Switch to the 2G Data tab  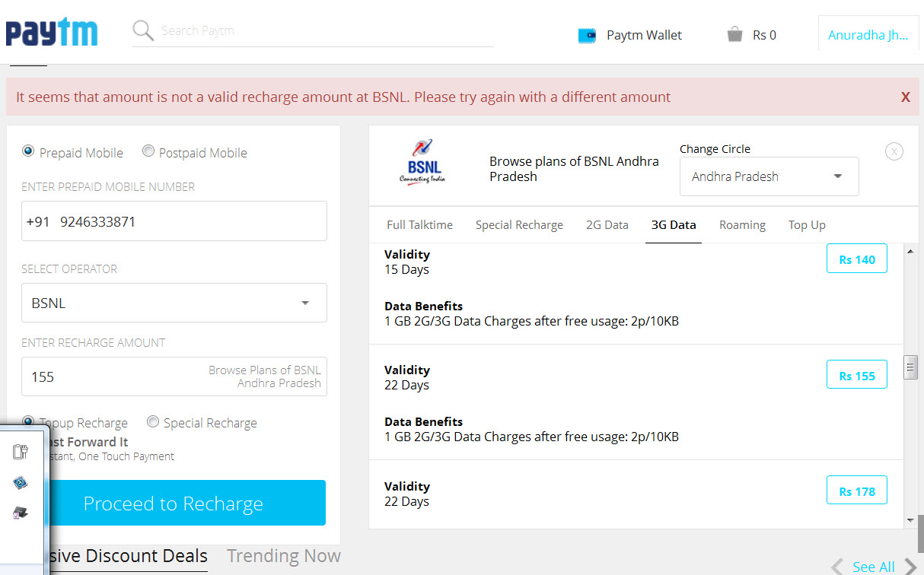point(607,224)
